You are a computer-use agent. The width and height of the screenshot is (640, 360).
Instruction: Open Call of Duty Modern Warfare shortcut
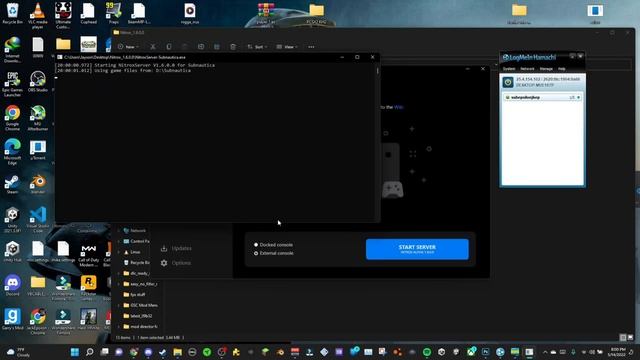point(88,253)
